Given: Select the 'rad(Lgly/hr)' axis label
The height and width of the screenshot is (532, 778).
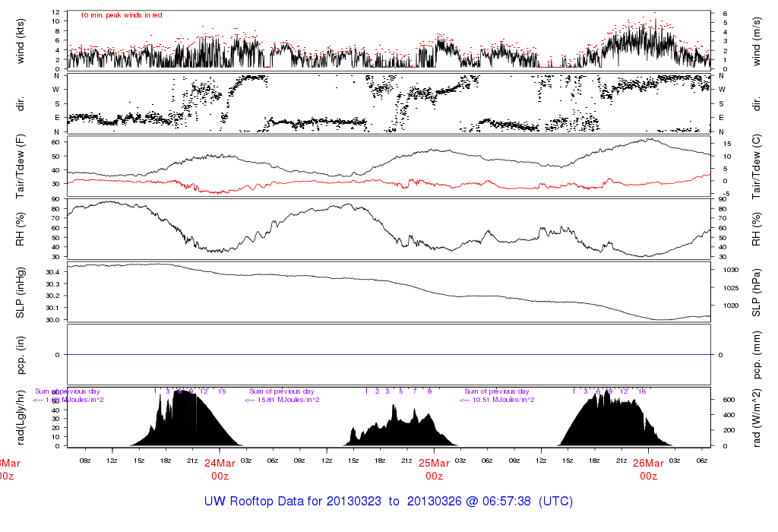Looking at the screenshot, I should click(20, 417).
